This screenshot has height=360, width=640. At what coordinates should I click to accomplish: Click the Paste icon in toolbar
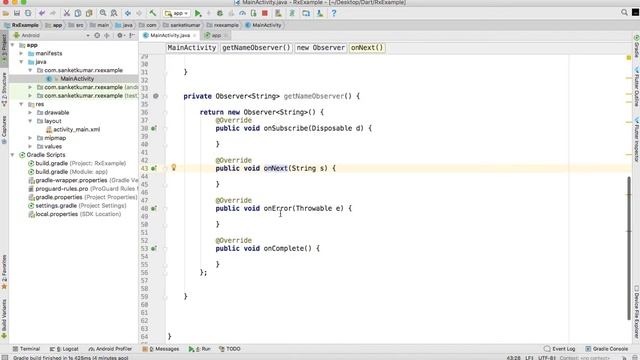89,13
